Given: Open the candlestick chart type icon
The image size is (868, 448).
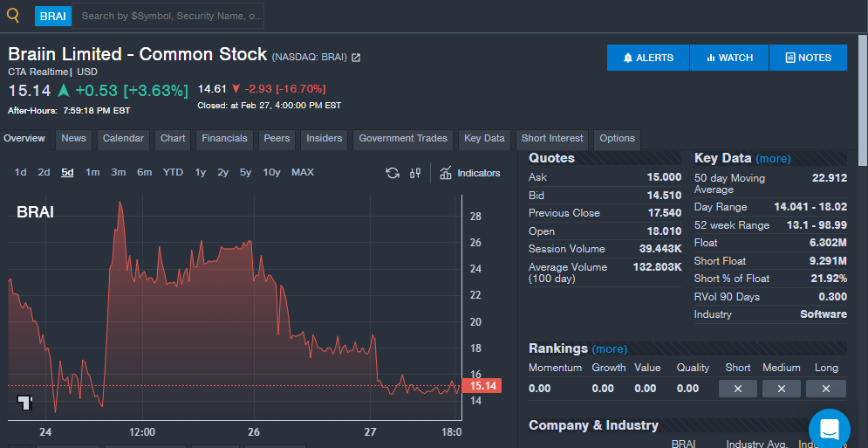Looking at the screenshot, I should [x=415, y=173].
